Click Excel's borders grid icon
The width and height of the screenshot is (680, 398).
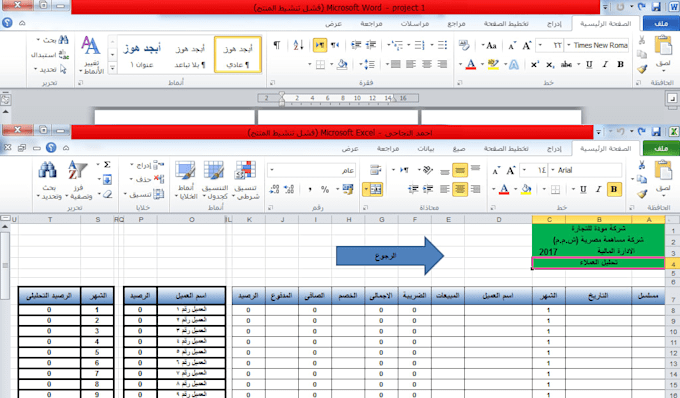(555, 189)
